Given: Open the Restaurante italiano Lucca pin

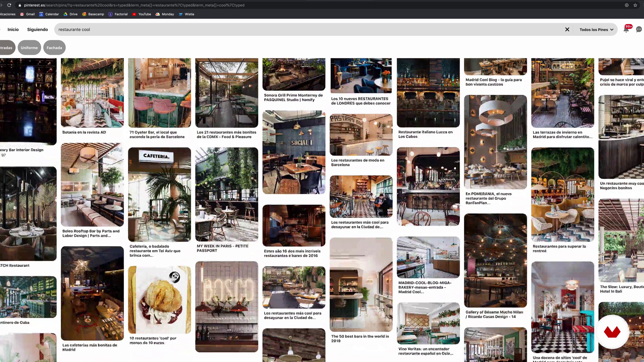Looking at the screenshot, I should pos(428,93).
